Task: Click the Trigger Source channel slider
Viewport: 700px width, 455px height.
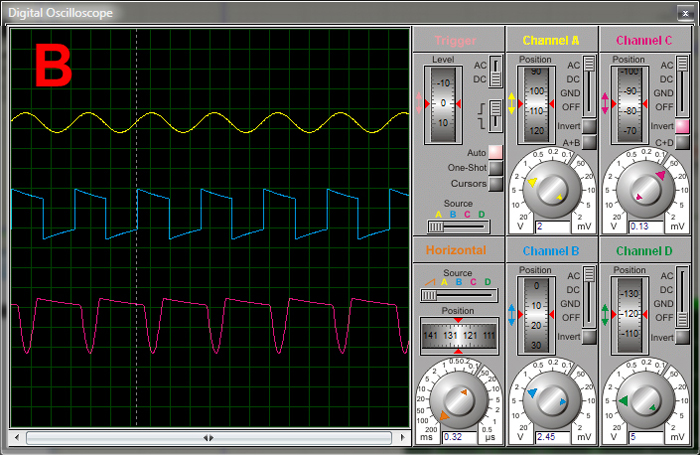Action: [458, 227]
